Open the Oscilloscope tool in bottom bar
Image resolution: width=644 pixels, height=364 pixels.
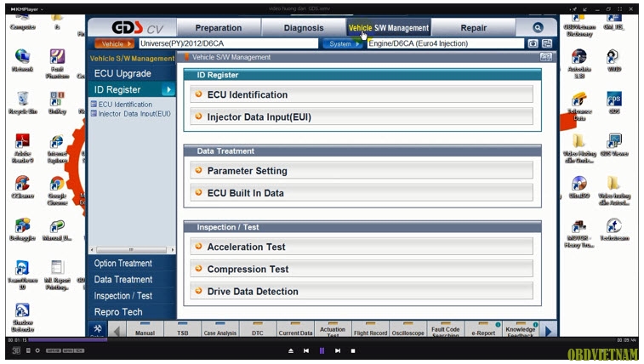point(408,332)
